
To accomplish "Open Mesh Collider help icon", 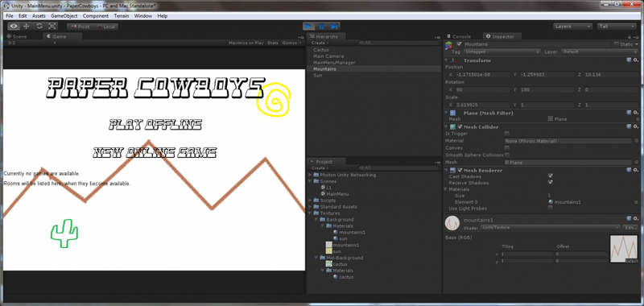I will click(x=629, y=126).
